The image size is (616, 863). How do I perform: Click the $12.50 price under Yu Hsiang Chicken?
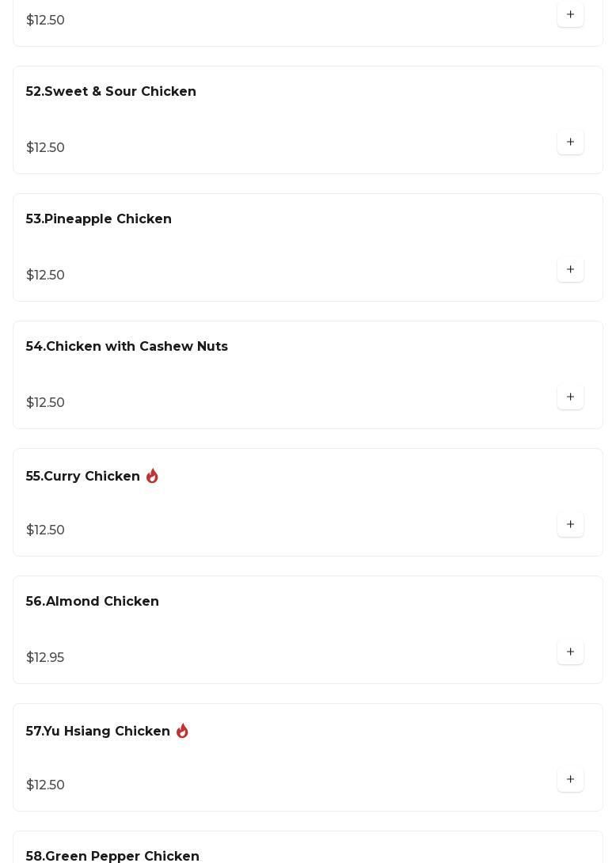click(x=45, y=785)
